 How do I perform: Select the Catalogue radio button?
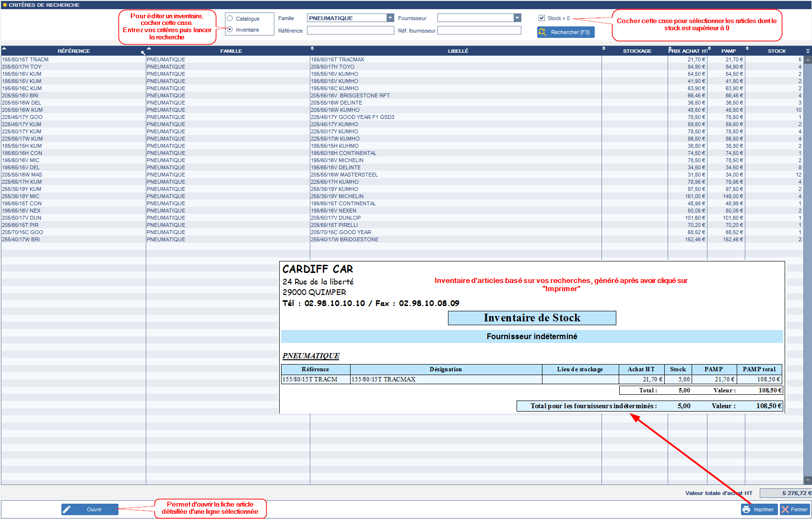230,18
